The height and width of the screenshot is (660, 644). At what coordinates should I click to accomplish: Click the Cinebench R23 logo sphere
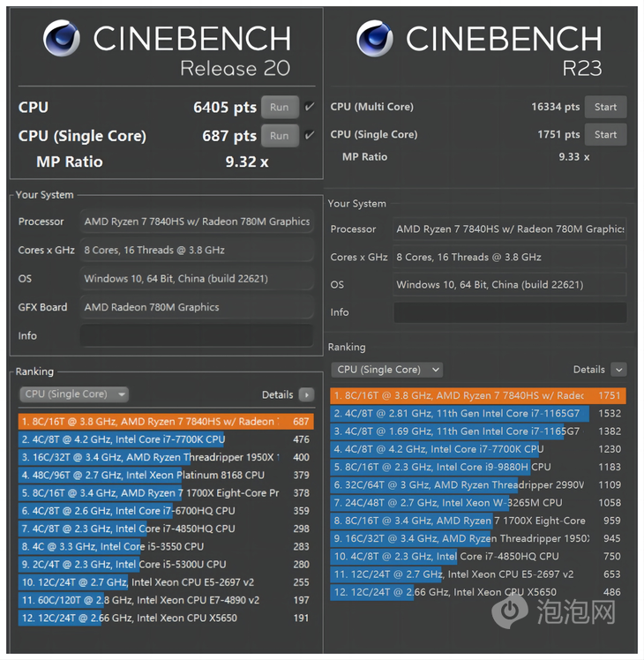click(x=375, y=38)
